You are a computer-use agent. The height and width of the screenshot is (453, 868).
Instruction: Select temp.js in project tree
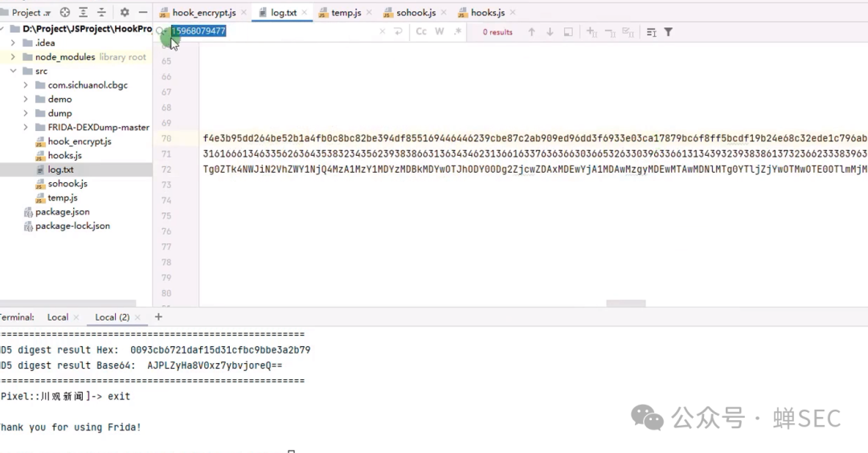coord(62,198)
